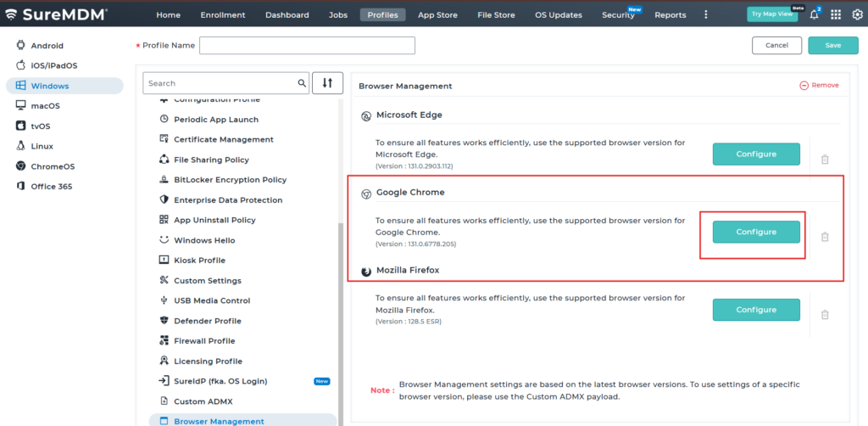Click the USB Media Control icon
Screen dimensions: 868x426
[164, 300]
